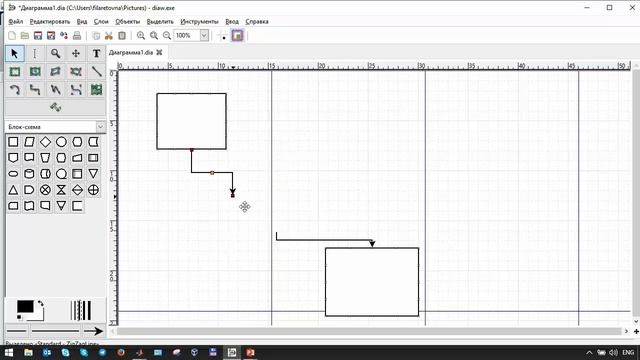Click the orange midpoint handle of zigzag line

click(x=212, y=173)
